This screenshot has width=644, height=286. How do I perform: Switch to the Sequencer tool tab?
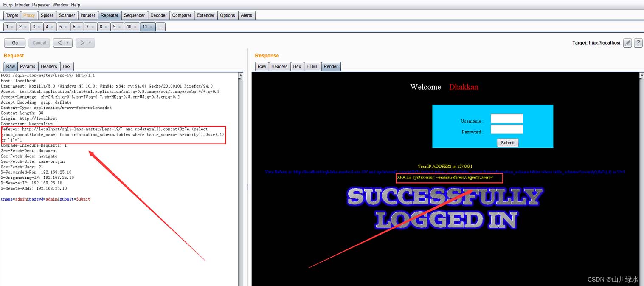tap(134, 15)
